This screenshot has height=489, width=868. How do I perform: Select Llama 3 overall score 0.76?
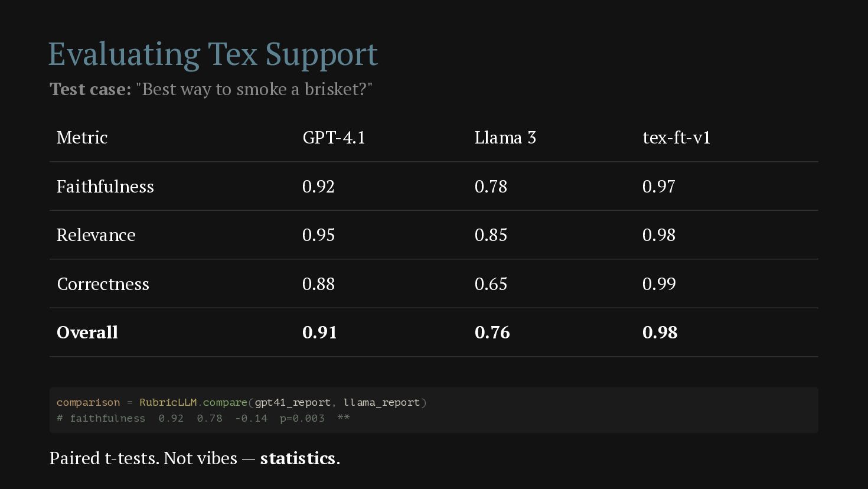492,332
